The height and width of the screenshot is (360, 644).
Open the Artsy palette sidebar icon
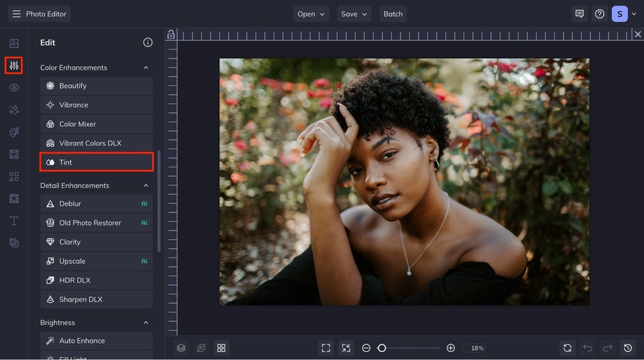pos(14,132)
